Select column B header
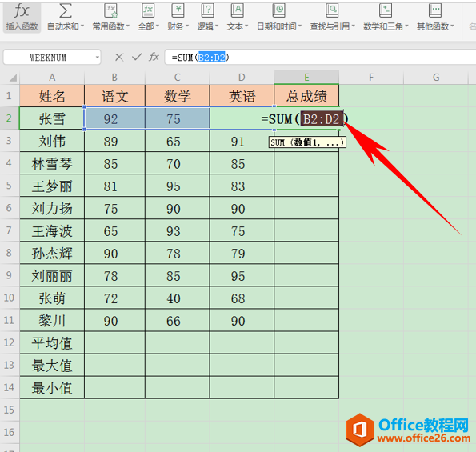Viewport: 476px width, 452px height. click(x=114, y=78)
